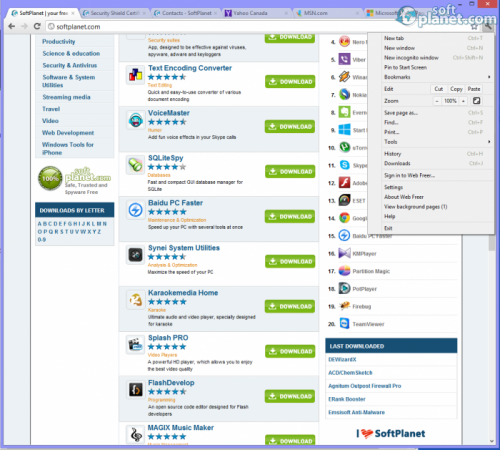Viewport: 500px width, 450px height.
Task: Click Cut button in Edit row
Action: click(x=439, y=89)
